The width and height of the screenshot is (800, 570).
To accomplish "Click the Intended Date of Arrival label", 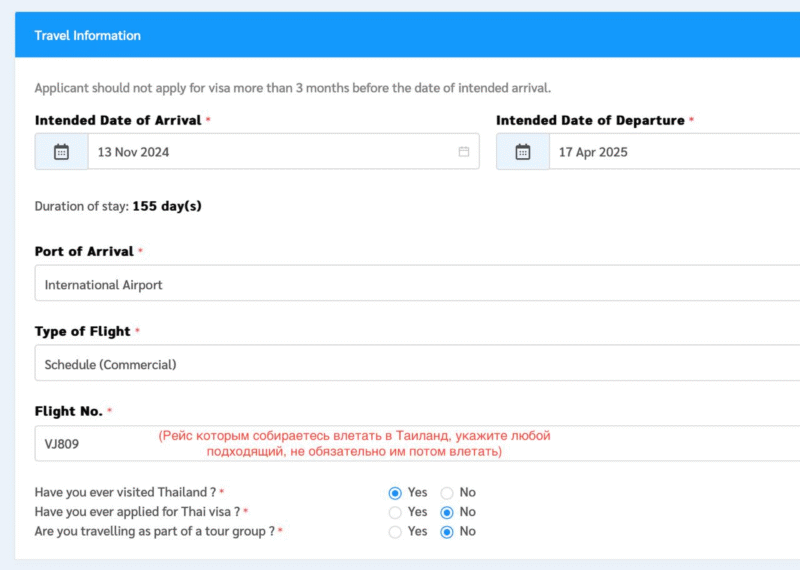I will tap(118, 120).
